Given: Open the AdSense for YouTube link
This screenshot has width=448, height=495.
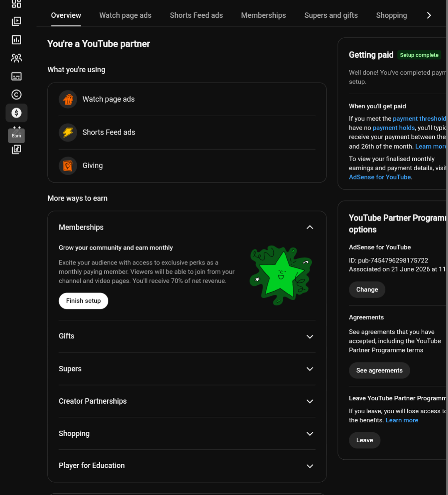Looking at the screenshot, I should tap(380, 177).
